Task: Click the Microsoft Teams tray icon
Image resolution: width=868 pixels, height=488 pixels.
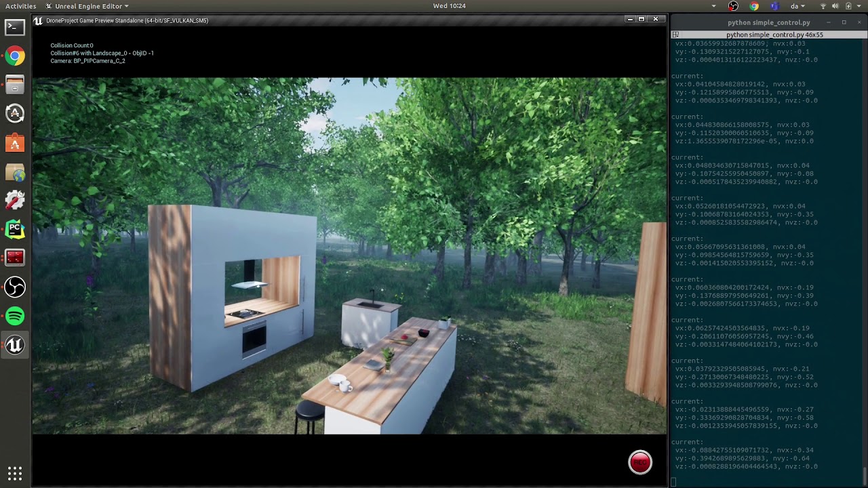Action: [774, 6]
